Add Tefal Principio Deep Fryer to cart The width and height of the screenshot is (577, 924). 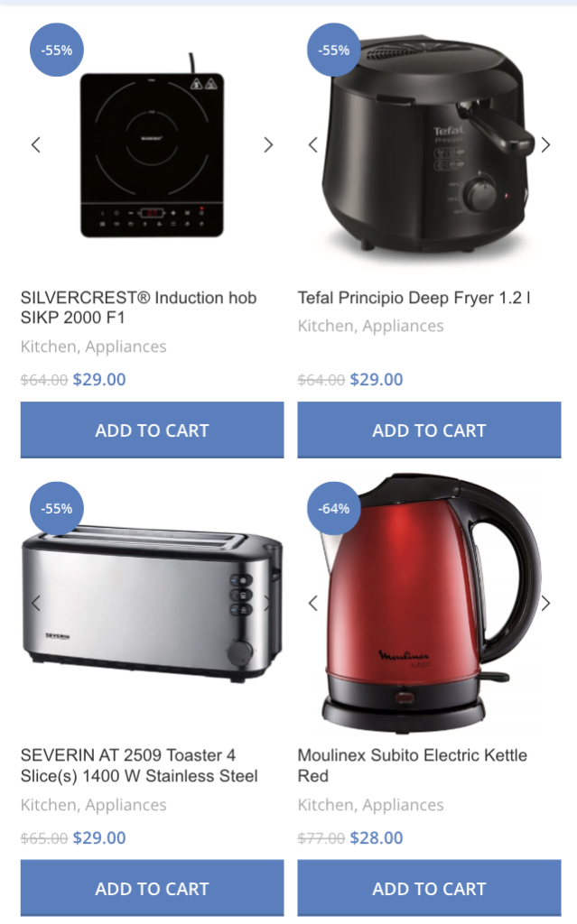coord(429,430)
